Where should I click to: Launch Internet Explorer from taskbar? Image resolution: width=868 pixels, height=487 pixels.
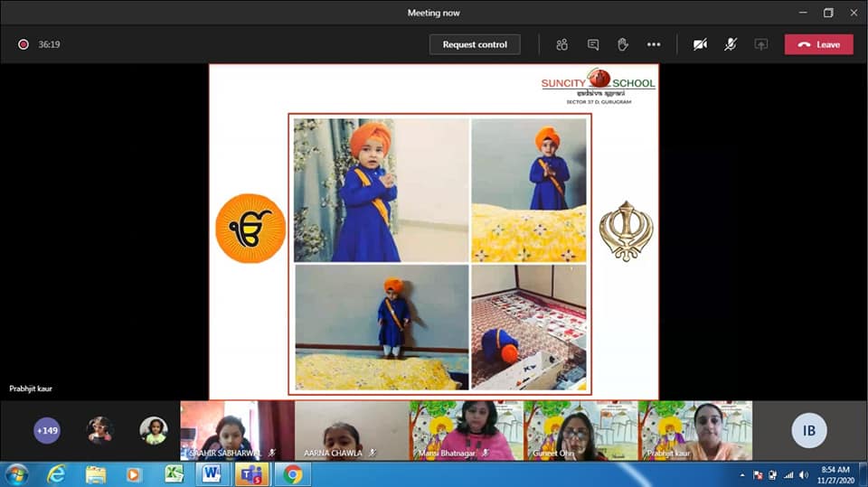56,475
